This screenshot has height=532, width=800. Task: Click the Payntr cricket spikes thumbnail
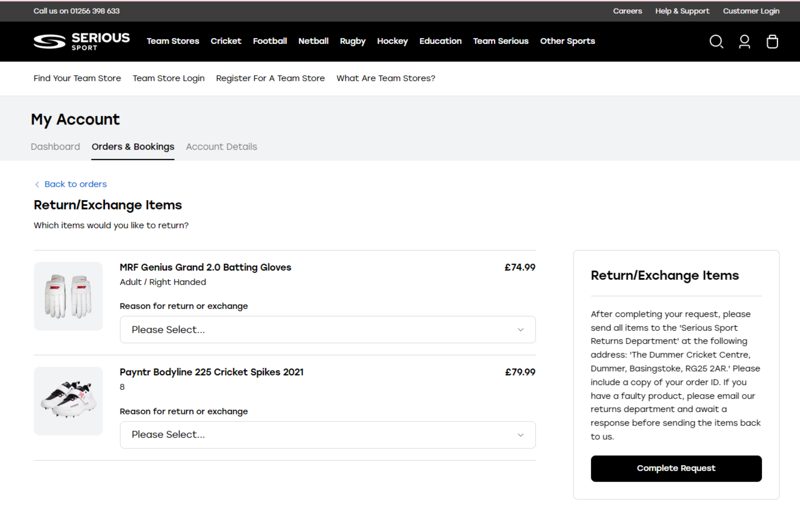(68, 401)
